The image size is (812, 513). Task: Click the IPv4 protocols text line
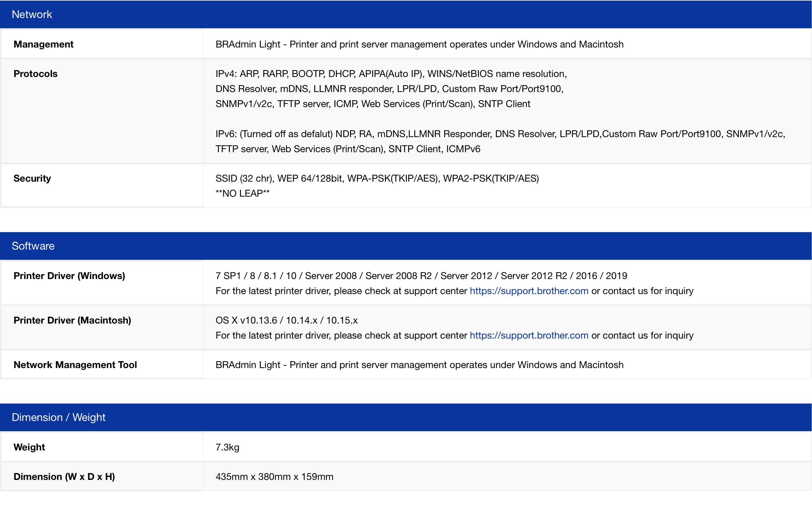[x=391, y=74]
